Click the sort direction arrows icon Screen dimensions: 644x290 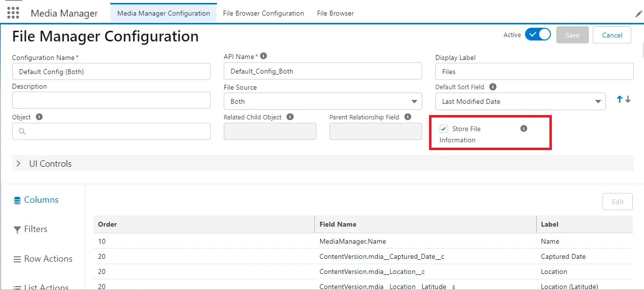[x=623, y=99]
